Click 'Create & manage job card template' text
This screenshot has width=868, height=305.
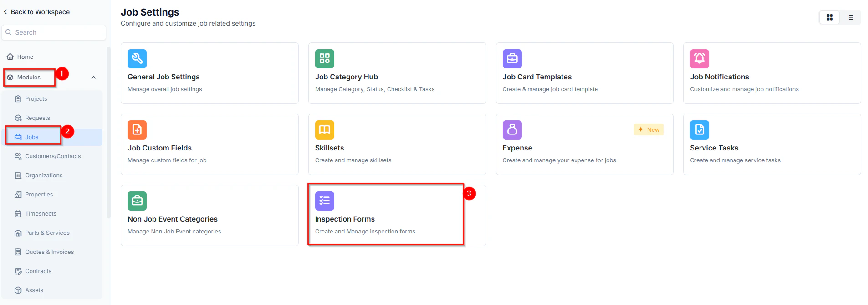pyautogui.click(x=550, y=89)
